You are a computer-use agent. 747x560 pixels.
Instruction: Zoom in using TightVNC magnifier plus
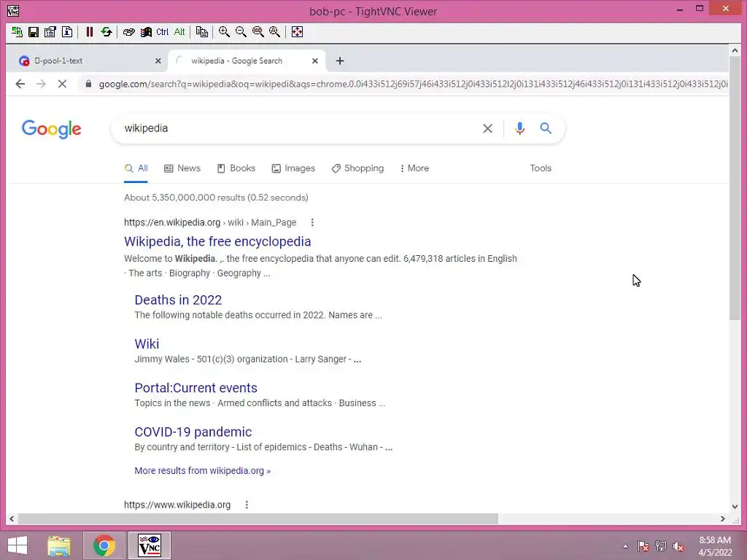tap(224, 32)
